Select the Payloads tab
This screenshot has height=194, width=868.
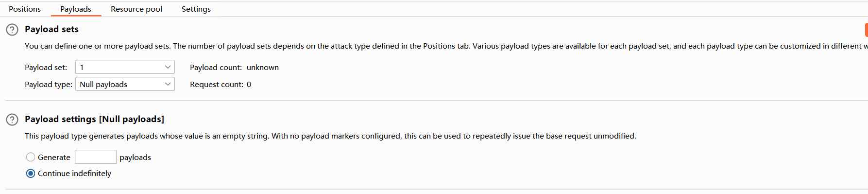coord(76,9)
